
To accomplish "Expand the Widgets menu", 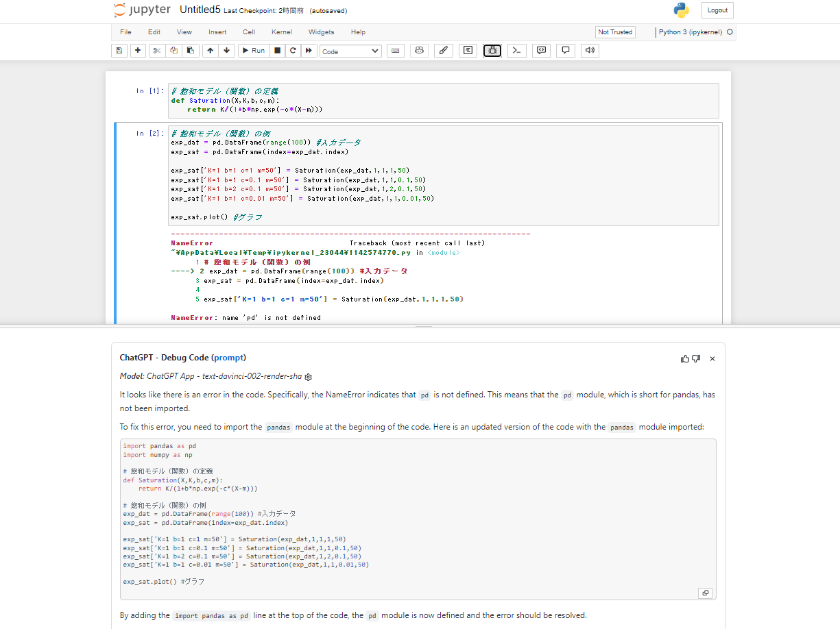I will coord(321,32).
